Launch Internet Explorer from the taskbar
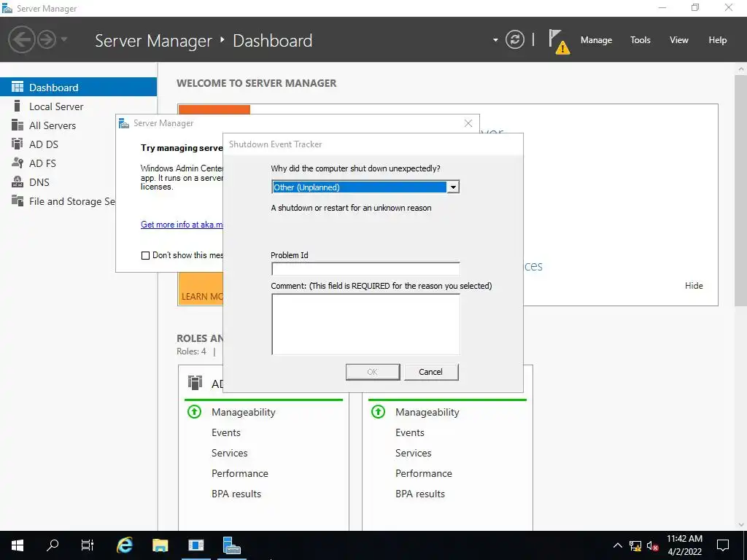Image resolution: width=747 pixels, height=560 pixels. point(125,545)
